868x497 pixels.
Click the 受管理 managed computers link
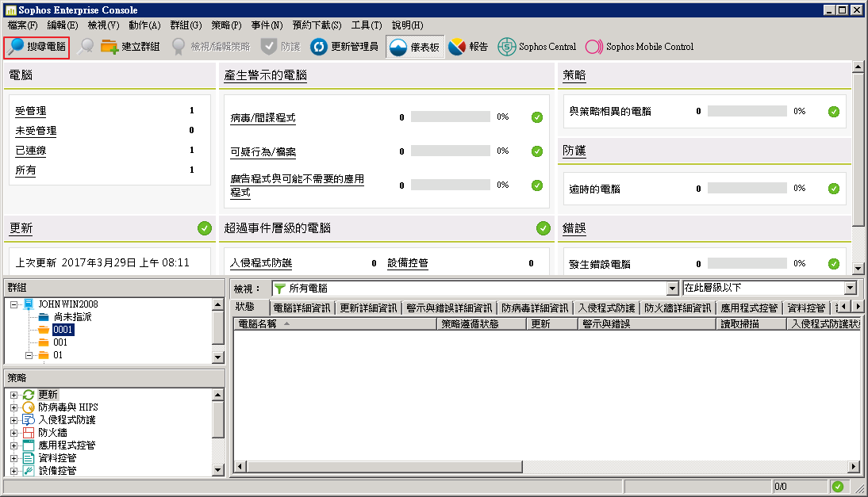pos(31,111)
